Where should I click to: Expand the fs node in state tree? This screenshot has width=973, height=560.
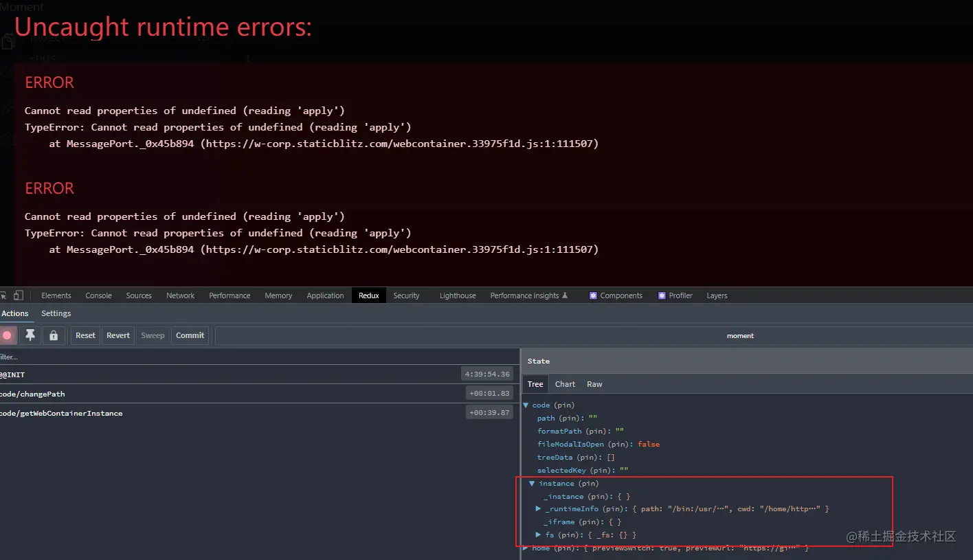[539, 535]
